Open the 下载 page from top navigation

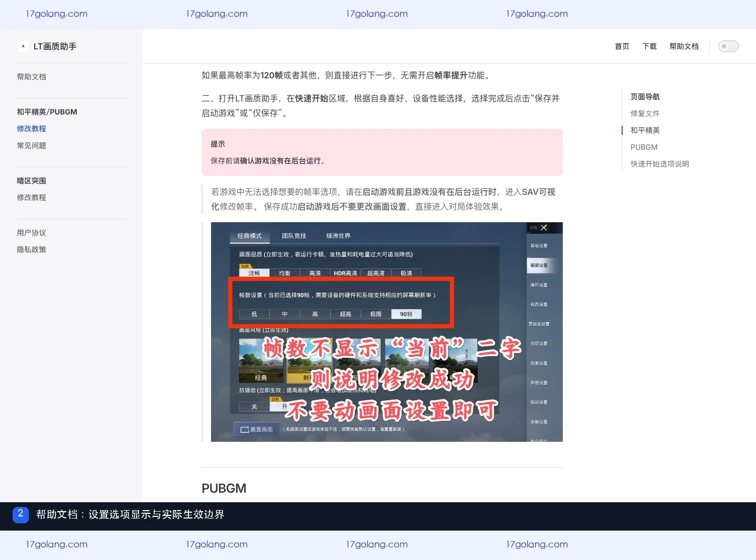649,46
